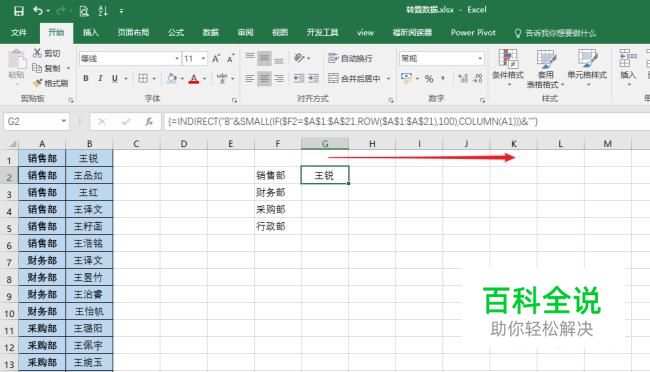Open the File (文件) tab
This screenshot has width=650, height=372.
[19, 32]
